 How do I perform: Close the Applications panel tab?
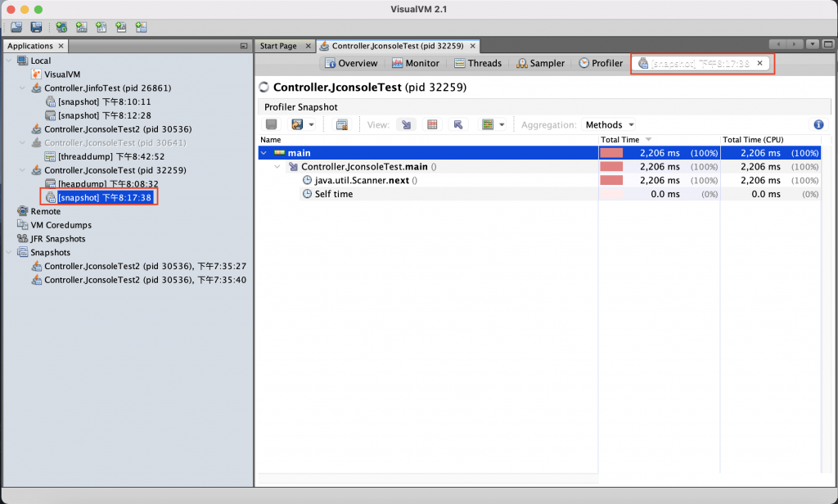61,46
